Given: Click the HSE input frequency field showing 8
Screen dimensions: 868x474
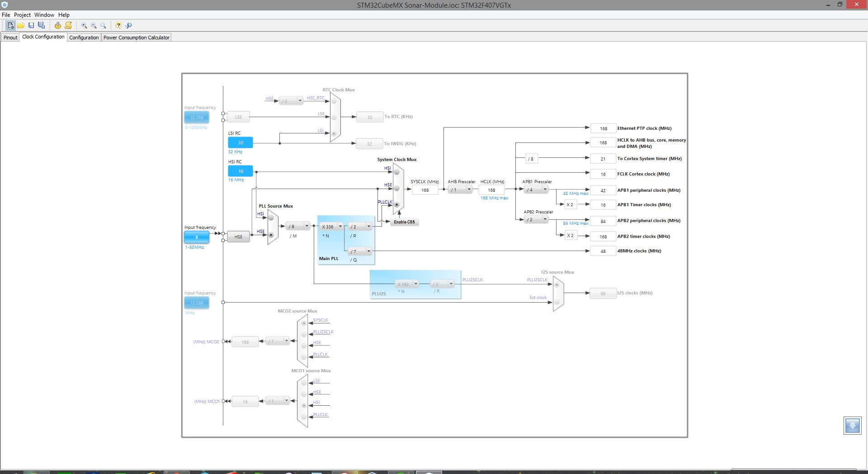Looking at the screenshot, I should pos(197,237).
